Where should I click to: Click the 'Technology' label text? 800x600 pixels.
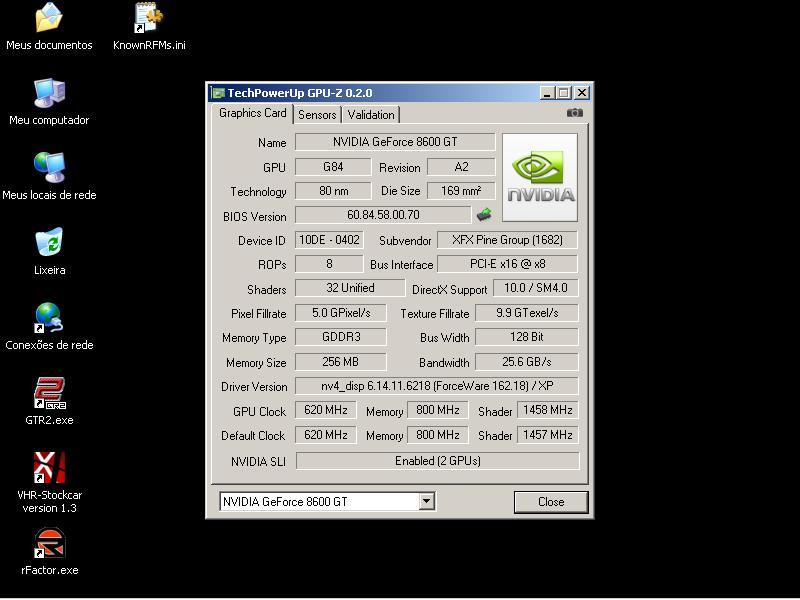click(258, 192)
